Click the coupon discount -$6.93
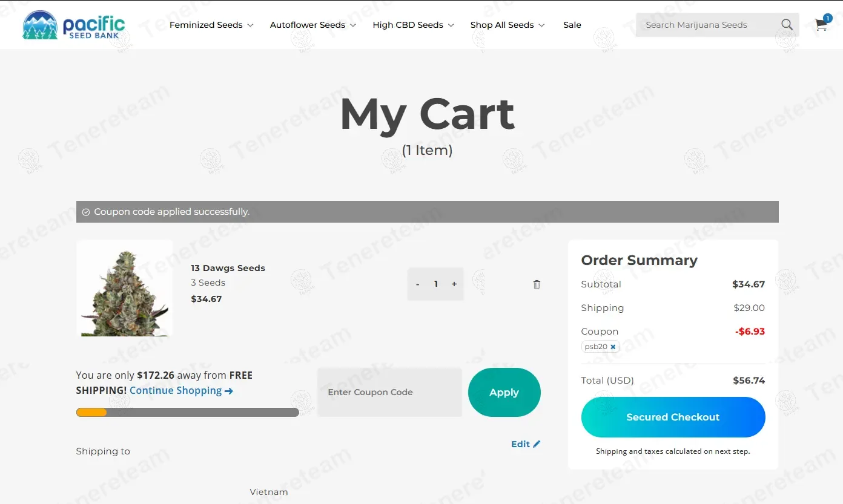The width and height of the screenshot is (843, 504). tap(750, 332)
